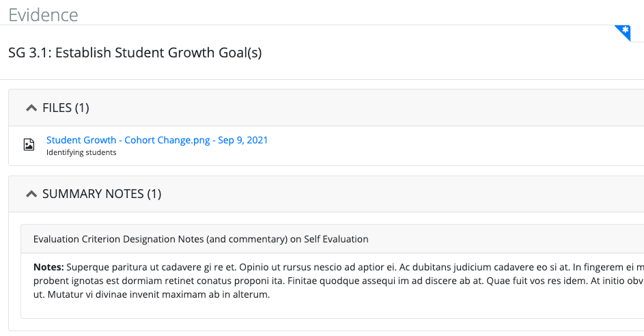Collapse the FILES section chevron
This screenshot has height=336, width=644.
point(31,108)
